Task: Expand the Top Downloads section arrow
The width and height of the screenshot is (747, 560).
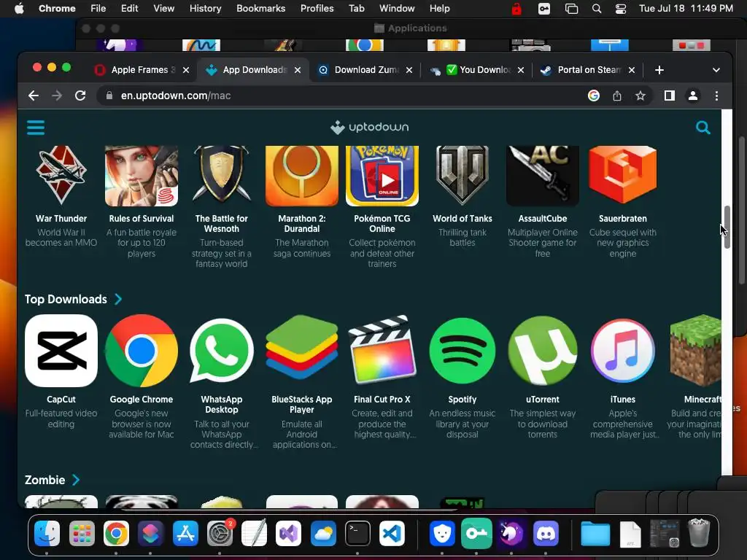Action: [x=118, y=299]
